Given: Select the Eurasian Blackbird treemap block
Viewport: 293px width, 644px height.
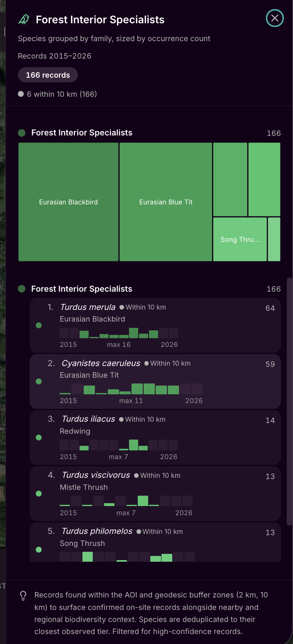Looking at the screenshot, I should (x=68, y=202).
